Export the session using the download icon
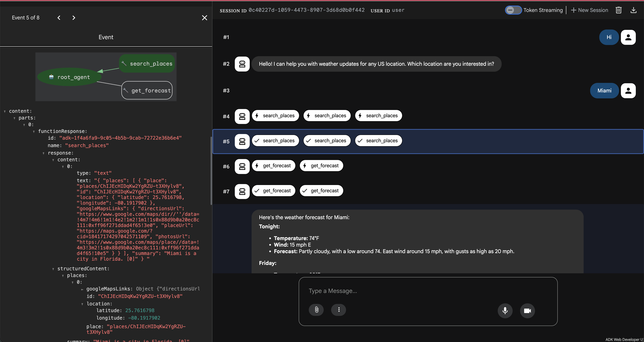The height and width of the screenshot is (342, 644). click(x=634, y=10)
